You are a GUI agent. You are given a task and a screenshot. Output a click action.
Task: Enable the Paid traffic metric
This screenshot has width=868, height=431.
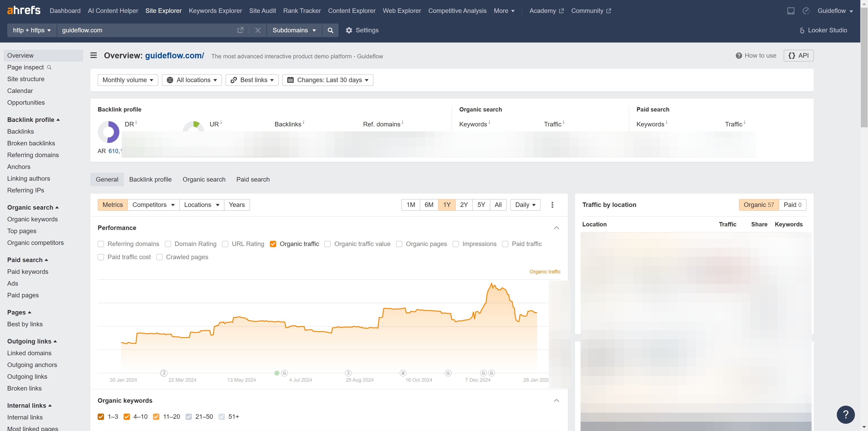(x=505, y=244)
